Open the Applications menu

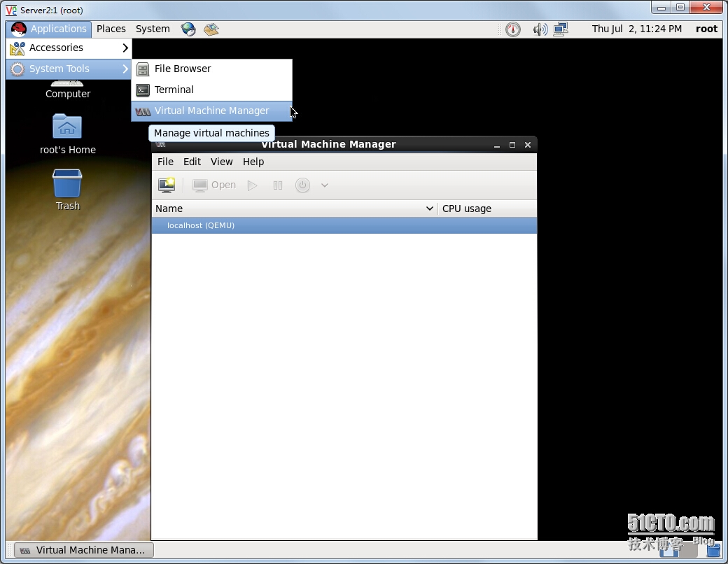point(49,29)
